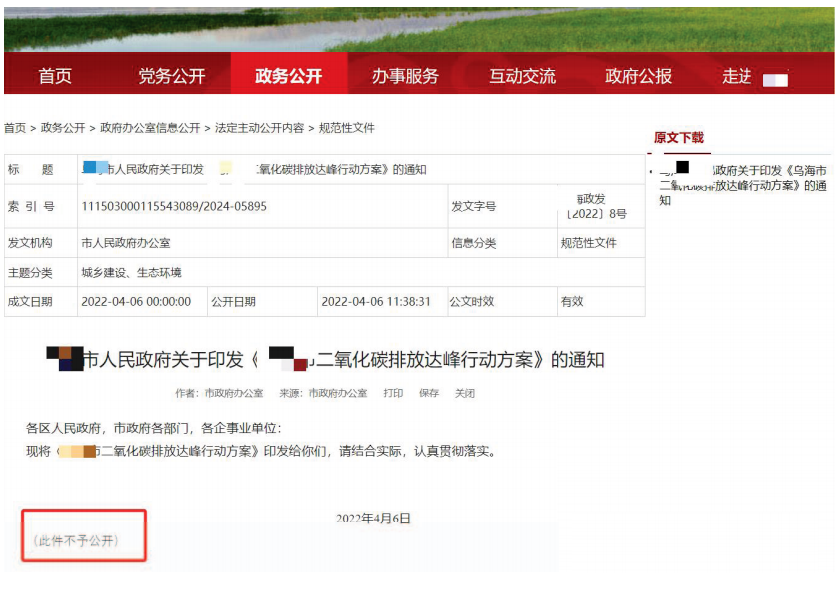839x602 pixels.
Task: Go to 法定主动公开内容 in the breadcrumb
Action: tap(259, 129)
